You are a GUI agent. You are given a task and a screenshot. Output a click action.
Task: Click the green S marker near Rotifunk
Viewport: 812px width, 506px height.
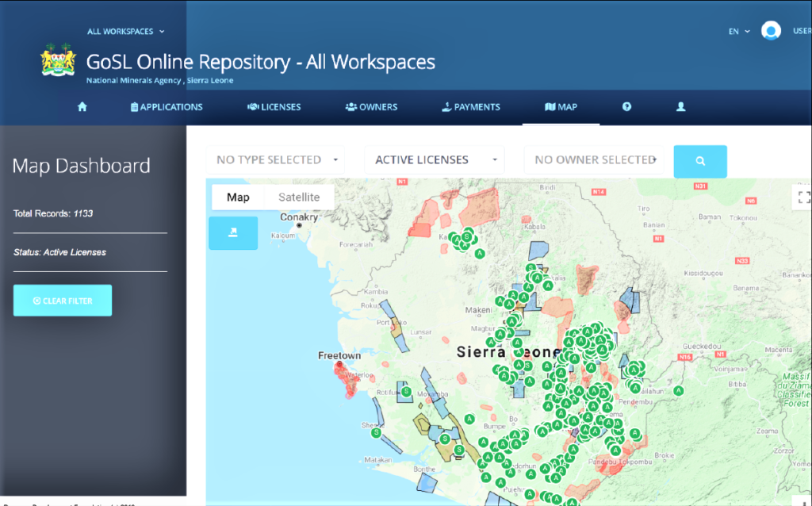coord(407,392)
